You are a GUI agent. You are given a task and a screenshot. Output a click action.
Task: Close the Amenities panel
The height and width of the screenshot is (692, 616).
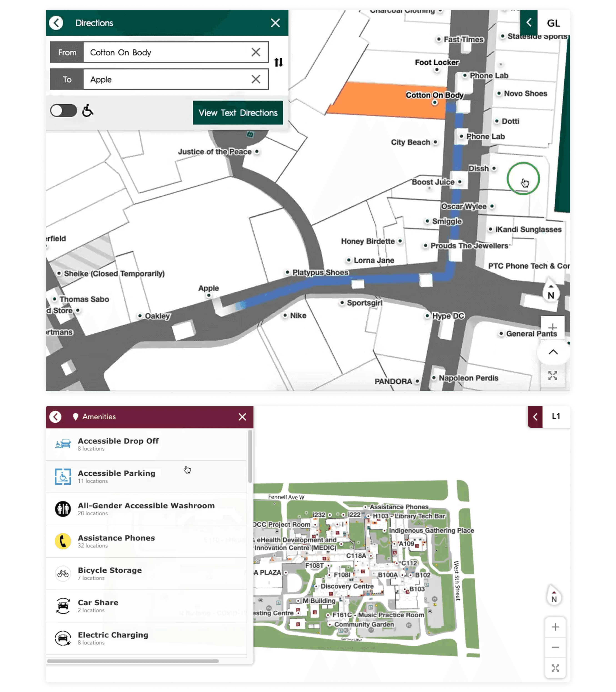click(242, 417)
